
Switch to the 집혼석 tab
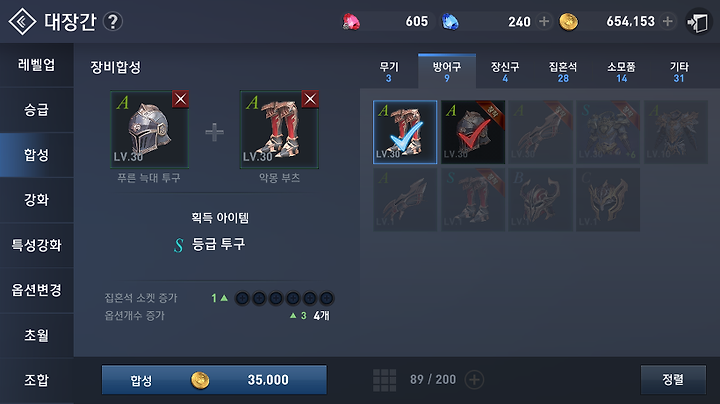point(563,72)
